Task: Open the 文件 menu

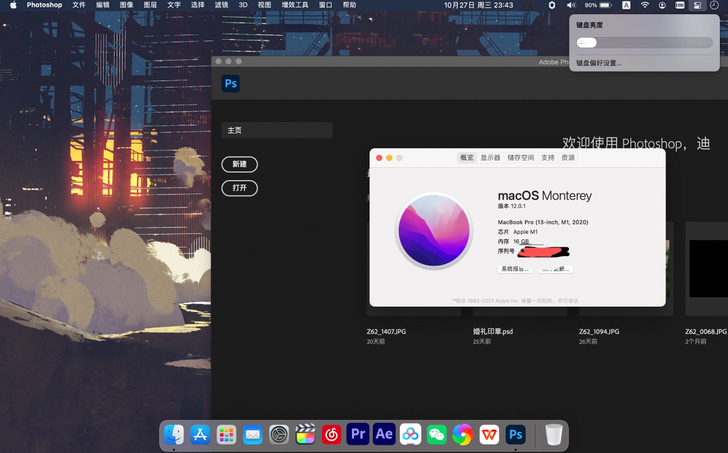Action: click(79, 5)
